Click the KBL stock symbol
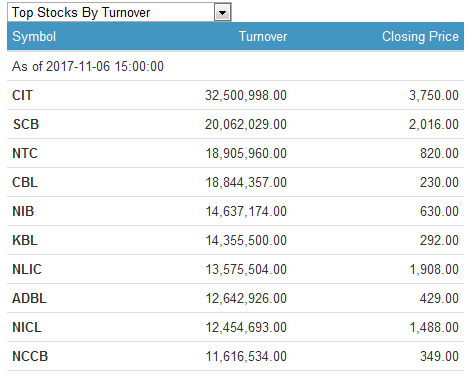 click(25, 240)
